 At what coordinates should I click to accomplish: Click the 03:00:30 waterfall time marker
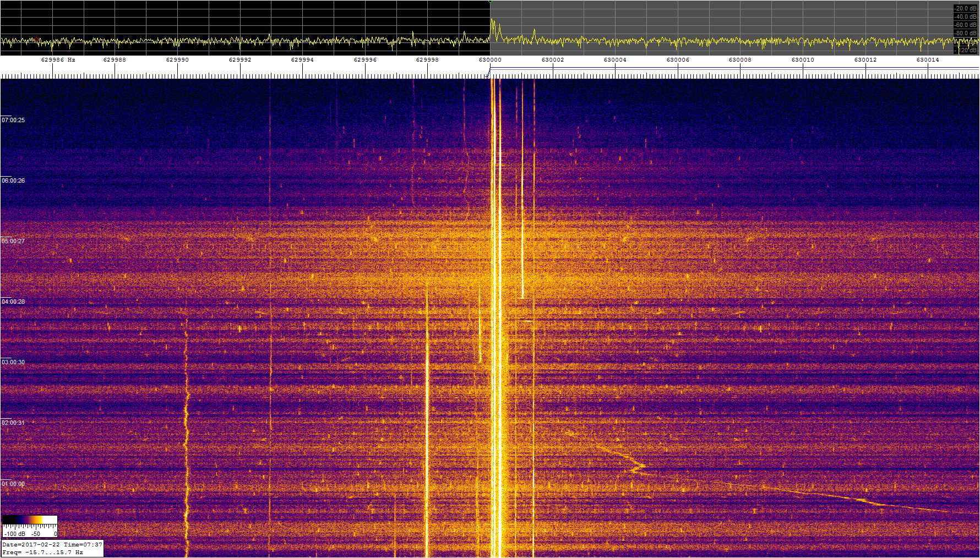pyautogui.click(x=13, y=362)
